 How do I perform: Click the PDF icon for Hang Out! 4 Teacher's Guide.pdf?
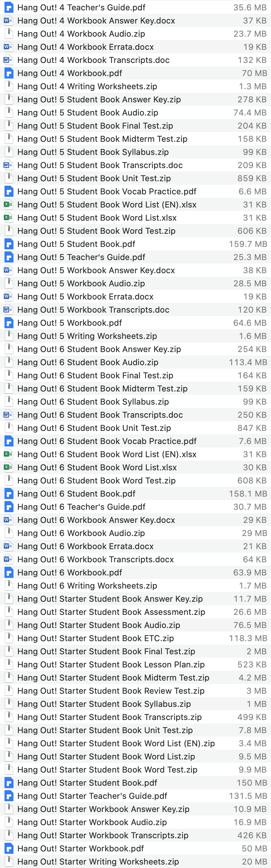pos(9,7)
